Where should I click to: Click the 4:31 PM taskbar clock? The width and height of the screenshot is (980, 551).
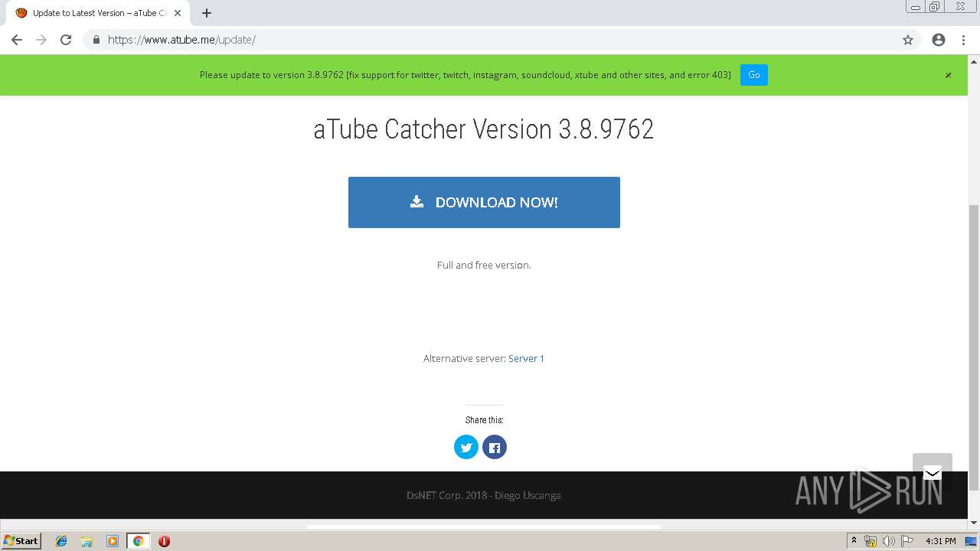940,541
